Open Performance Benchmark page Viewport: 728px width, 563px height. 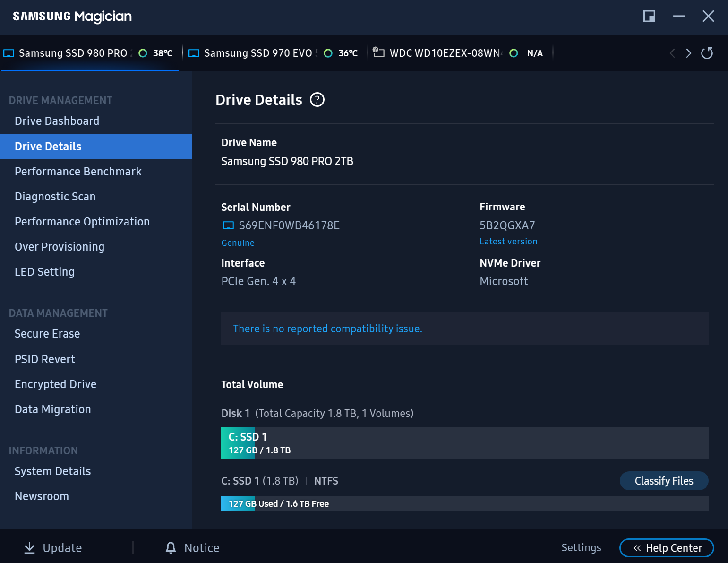96,171
